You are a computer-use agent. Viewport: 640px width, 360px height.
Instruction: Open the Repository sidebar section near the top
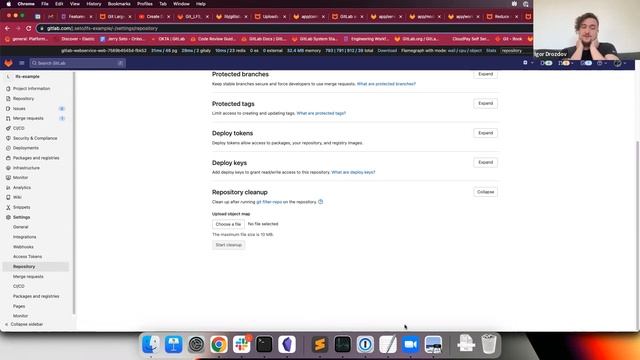[23, 99]
